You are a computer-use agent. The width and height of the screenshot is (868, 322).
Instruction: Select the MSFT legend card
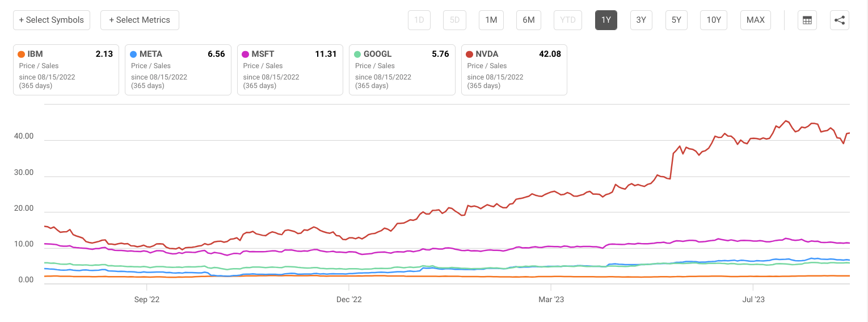tap(290, 70)
